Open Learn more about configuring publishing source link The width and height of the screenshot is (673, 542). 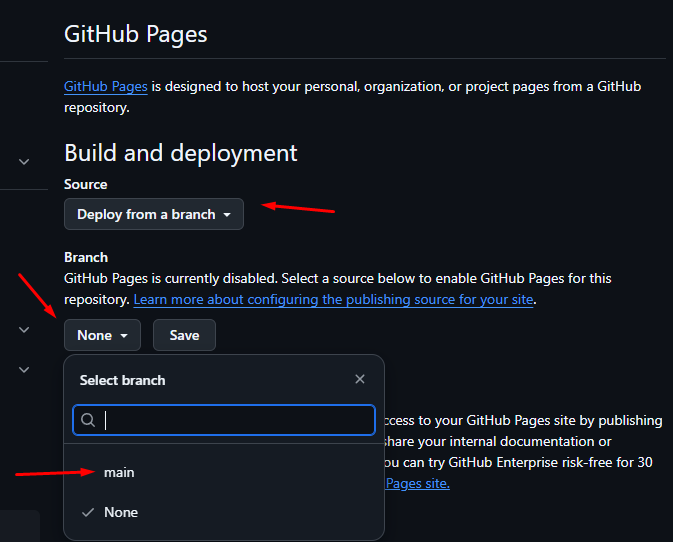click(x=333, y=299)
